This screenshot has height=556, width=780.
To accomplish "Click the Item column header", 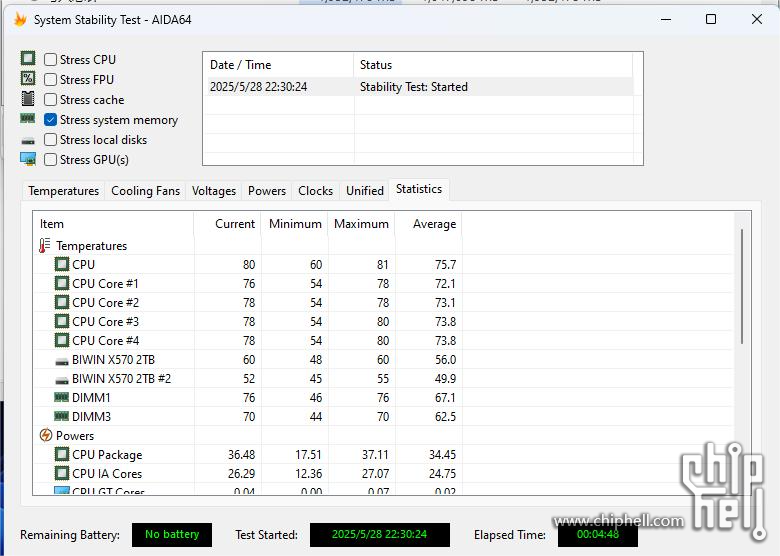I will (113, 224).
